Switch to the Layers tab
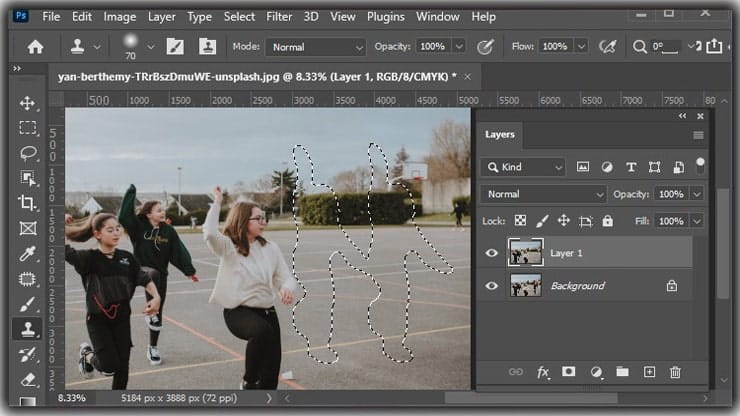The width and height of the screenshot is (740, 416). pyautogui.click(x=499, y=135)
